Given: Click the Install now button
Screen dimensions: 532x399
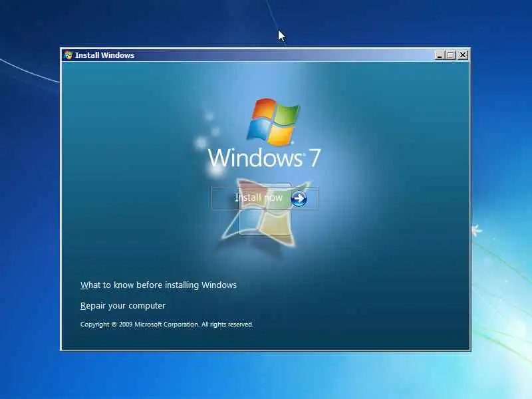Looking at the screenshot, I should [x=265, y=198].
